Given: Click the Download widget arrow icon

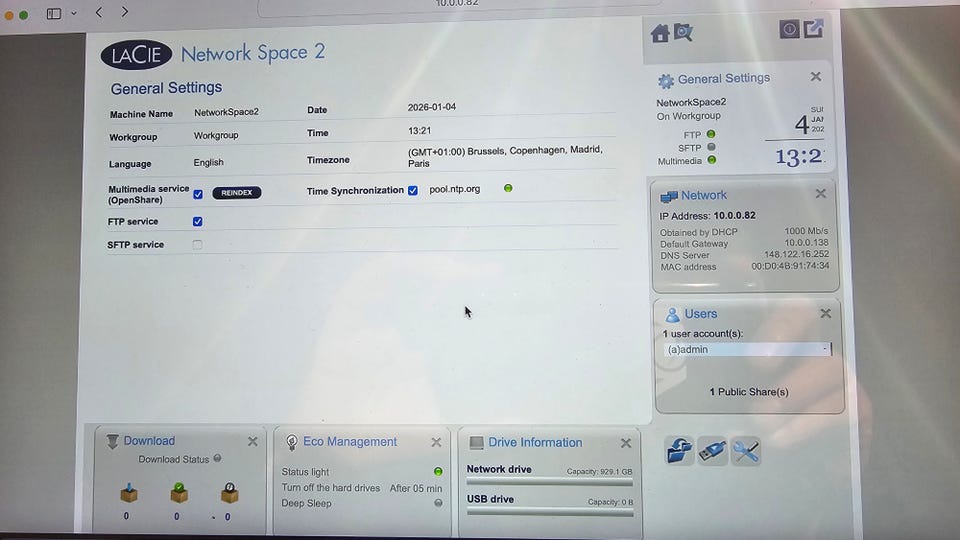Looking at the screenshot, I should (x=113, y=441).
